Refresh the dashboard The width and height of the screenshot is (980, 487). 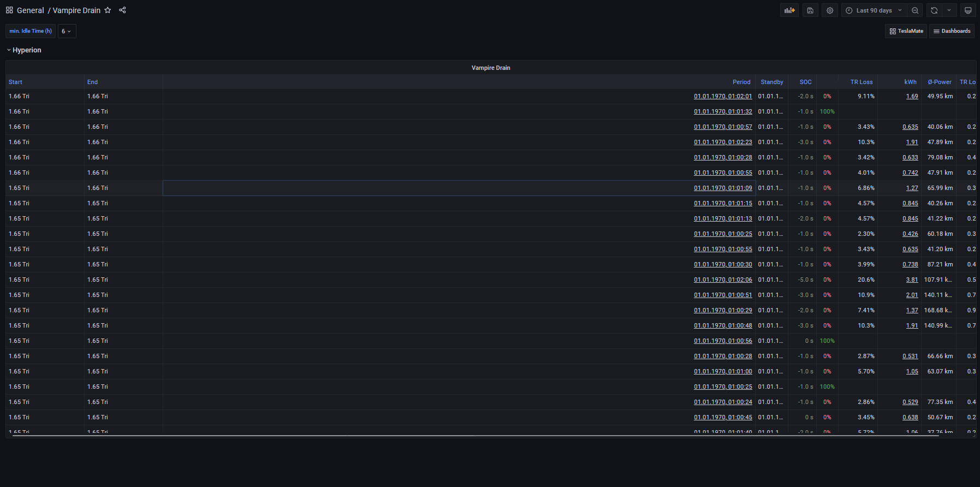(x=934, y=10)
